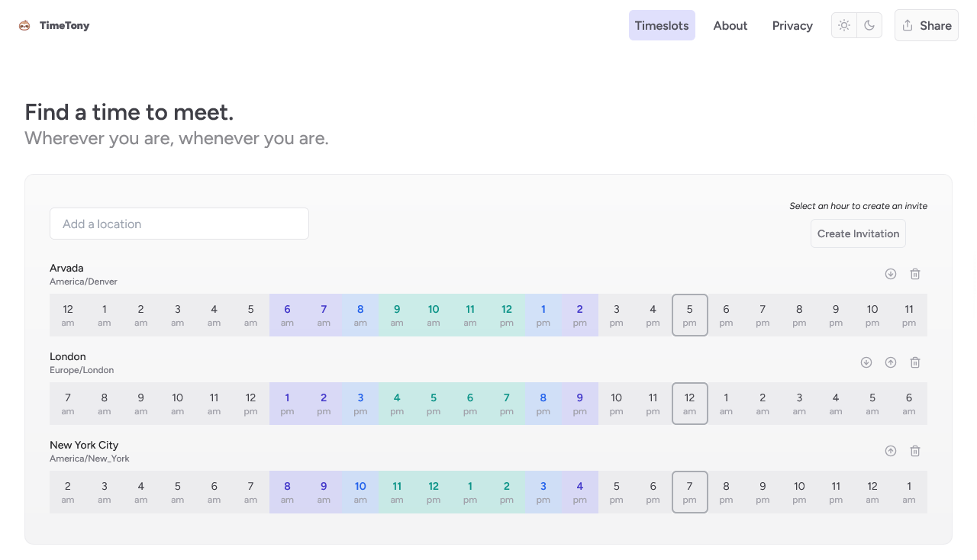Click the Share button
Image resolution: width=977 pixels, height=560 pixels.
coord(926,25)
